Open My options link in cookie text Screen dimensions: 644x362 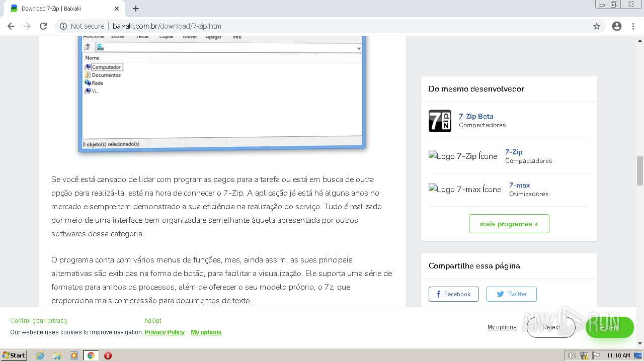(206, 332)
